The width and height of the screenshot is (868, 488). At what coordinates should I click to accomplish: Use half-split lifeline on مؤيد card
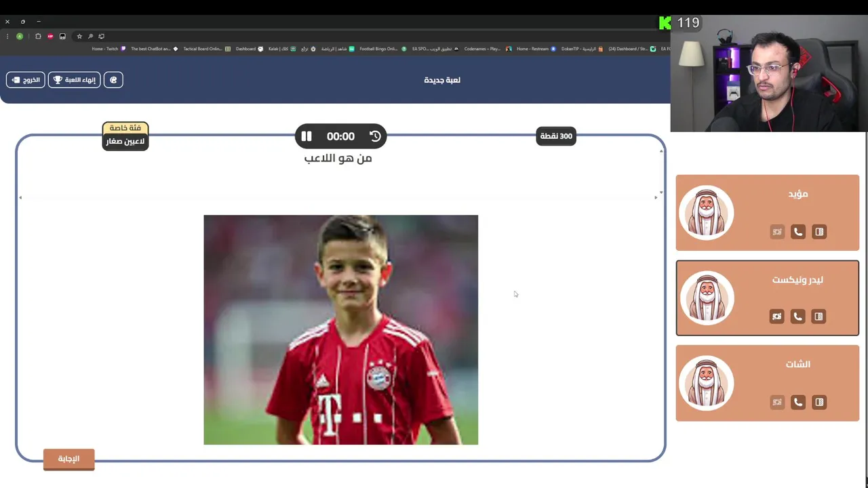[819, 232]
